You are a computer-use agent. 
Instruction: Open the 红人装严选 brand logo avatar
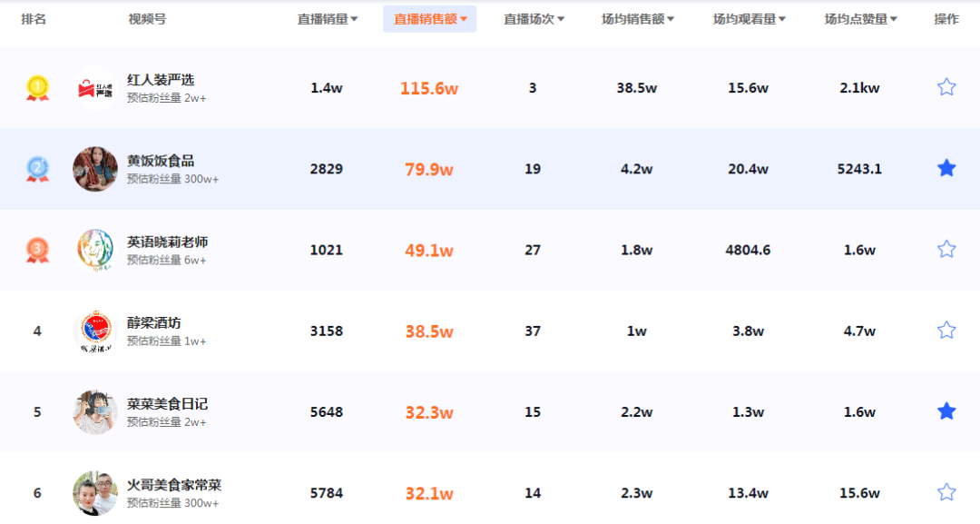(94, 87)
